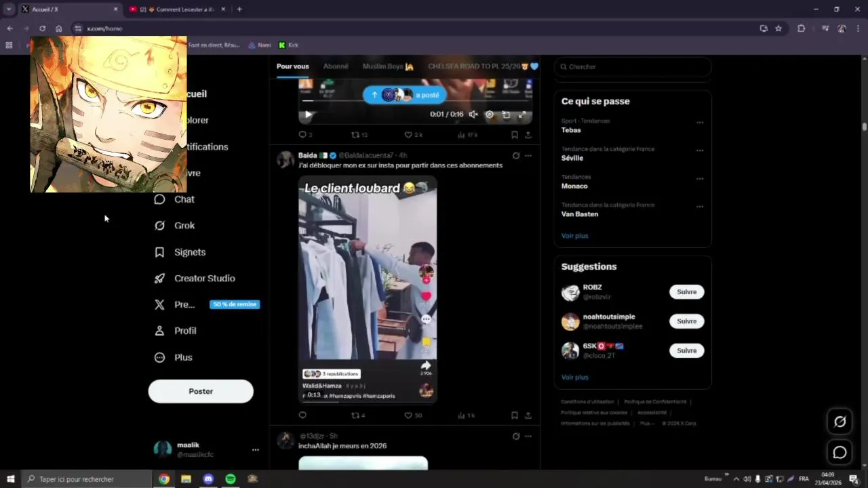Ask Grok about @13djzr post
The height and width of the screenshot is (488, 868).
[x=516, y=436]
